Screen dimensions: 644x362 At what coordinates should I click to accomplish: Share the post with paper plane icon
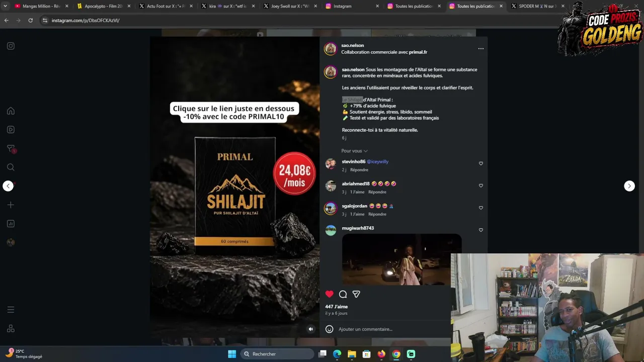356,294
